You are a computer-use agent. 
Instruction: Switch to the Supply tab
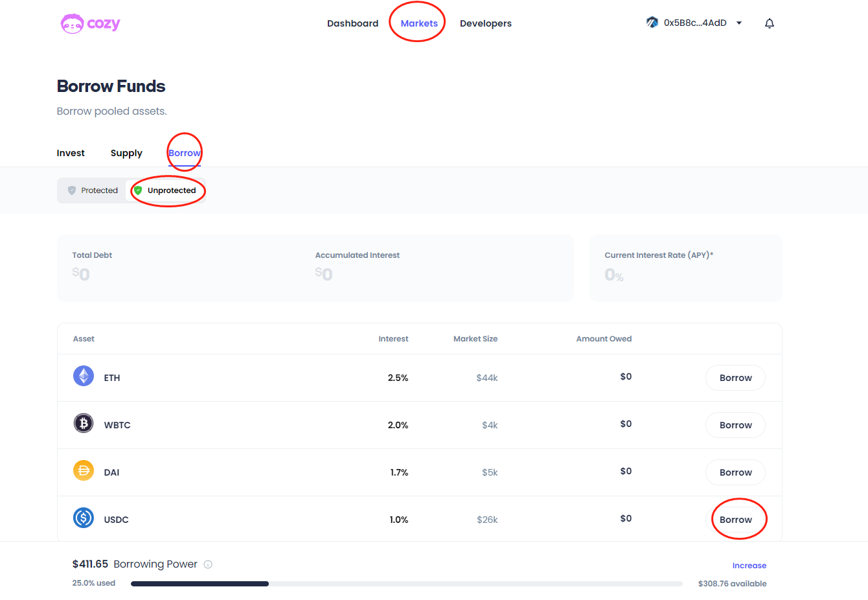pyautogui.click(x=126, y=154)
